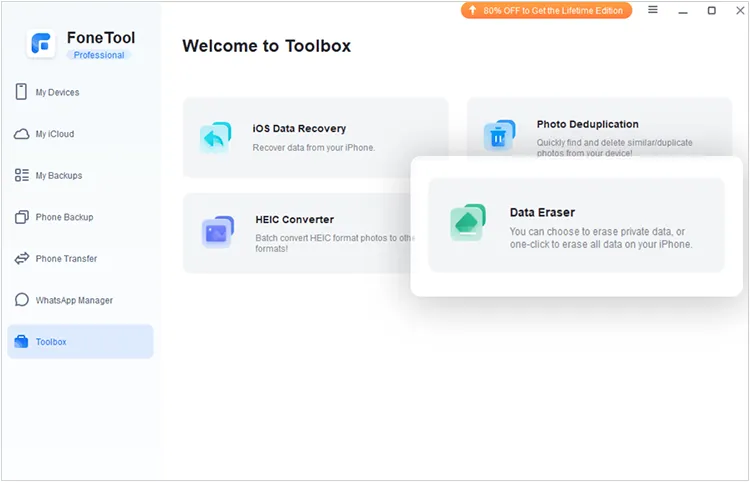Click the Photo Deduplication trash icon
This screenshot has width=750, height=482.
pos(499,136)
